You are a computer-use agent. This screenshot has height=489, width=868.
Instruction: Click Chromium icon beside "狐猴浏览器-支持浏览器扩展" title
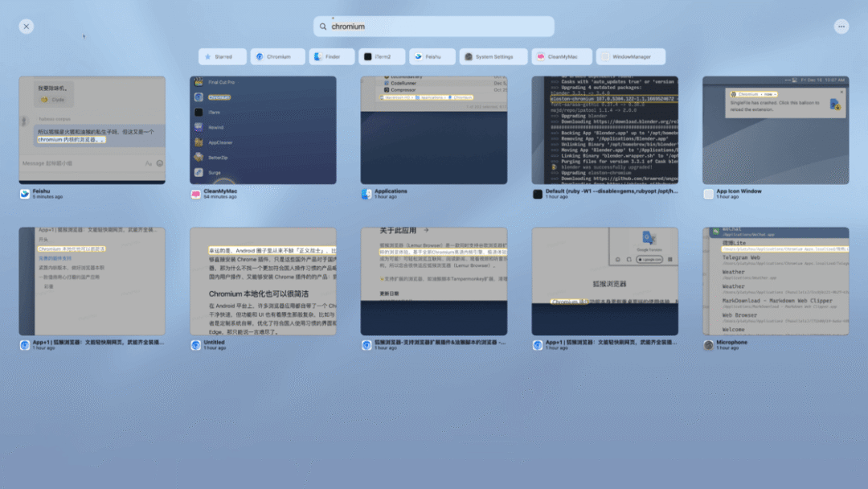pos(366,345)
